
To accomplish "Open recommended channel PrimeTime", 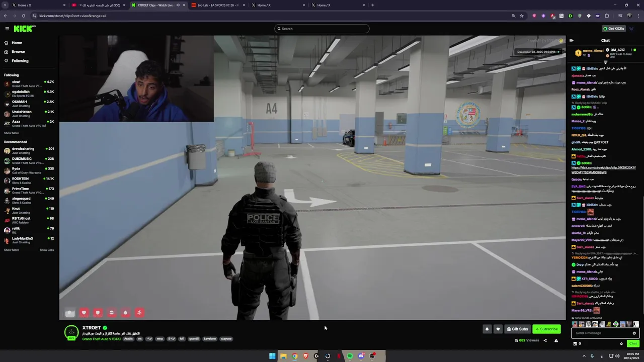I will 29,191.
